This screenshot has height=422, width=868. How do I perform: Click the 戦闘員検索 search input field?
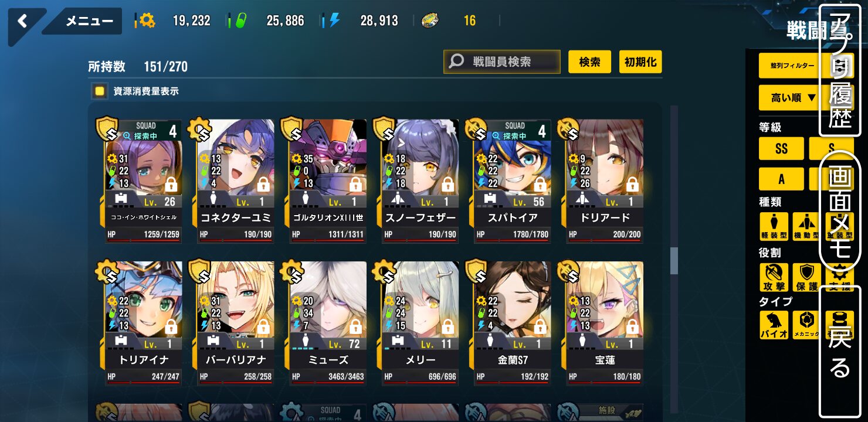tap(502, 62)
